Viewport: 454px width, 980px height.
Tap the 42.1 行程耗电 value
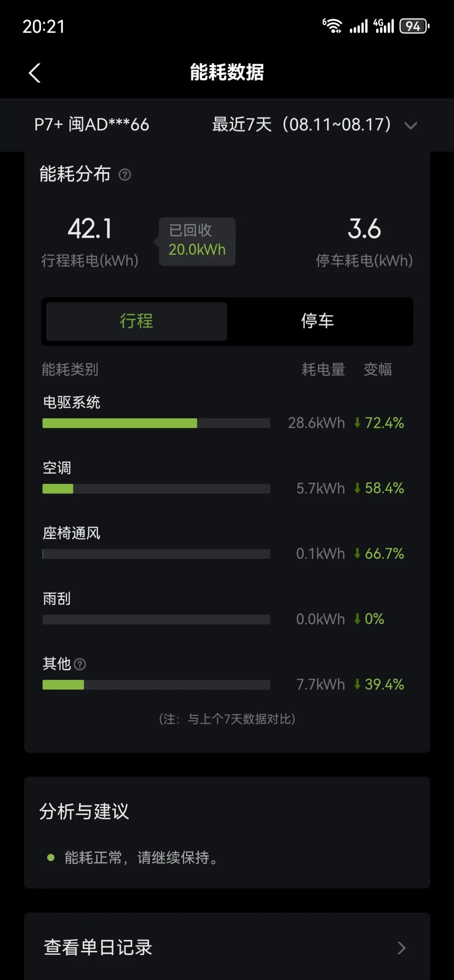(x=90, y=229)
